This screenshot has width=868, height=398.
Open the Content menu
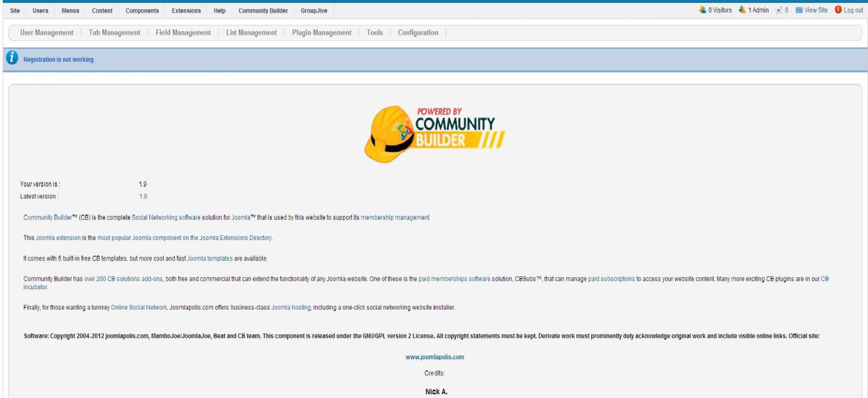[102, 10]
